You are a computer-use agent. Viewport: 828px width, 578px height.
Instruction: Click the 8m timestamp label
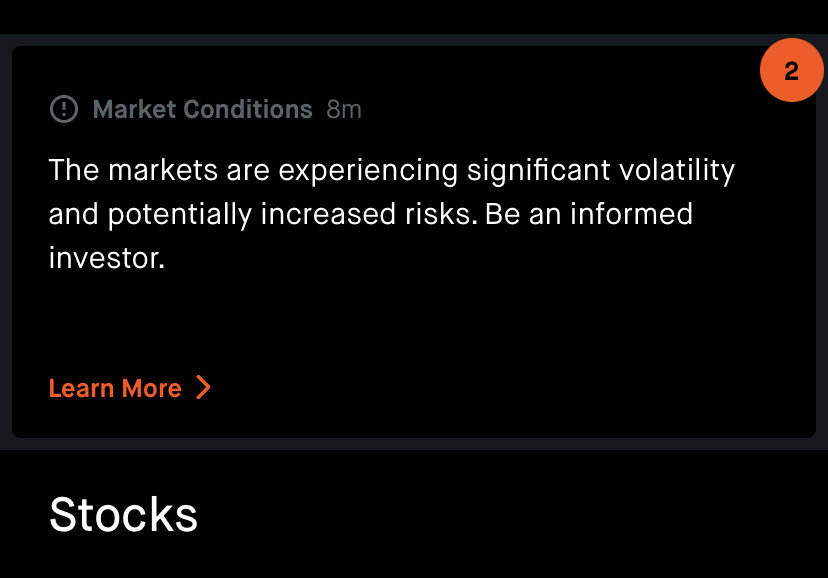click(x=344, y=110)
